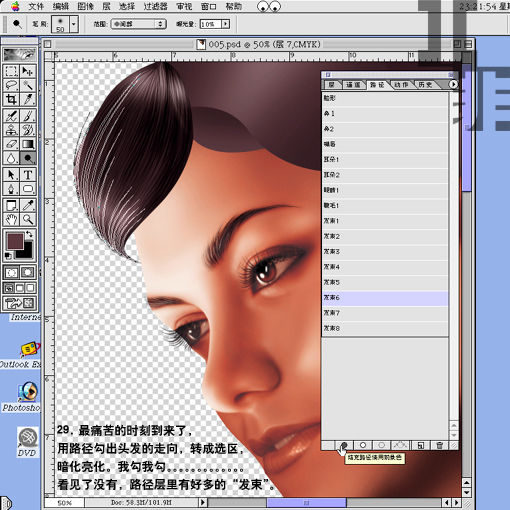Open the status bar info triangle menu
The width and height of the screenshot is (510, 510).
click(202, 502)
